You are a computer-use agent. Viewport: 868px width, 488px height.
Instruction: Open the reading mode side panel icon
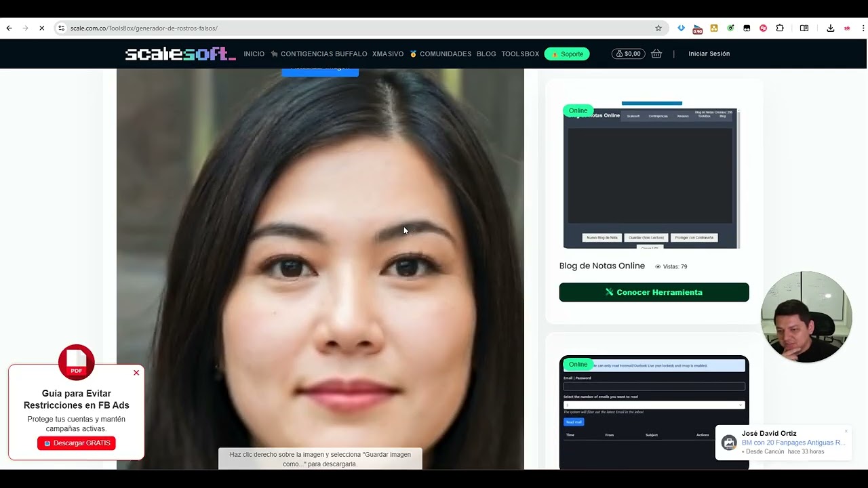(x=804, y=28)
